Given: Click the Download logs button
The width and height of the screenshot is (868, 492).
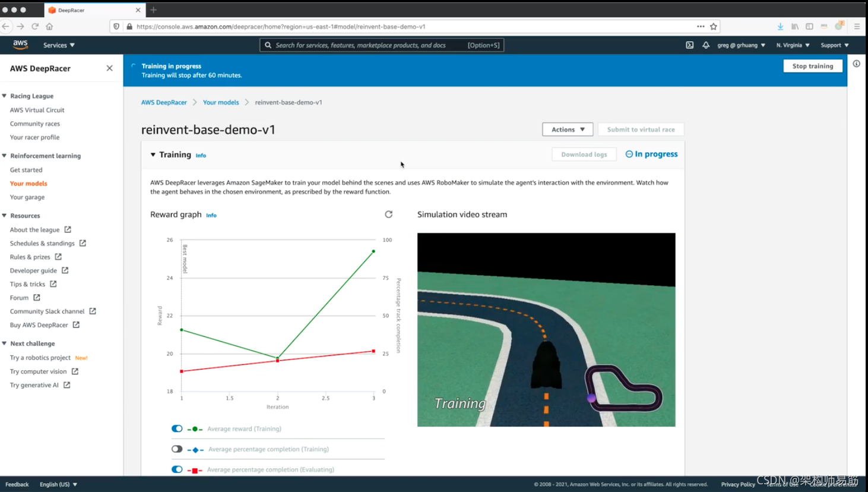Looking at the screenshot, I should (584, 154).
